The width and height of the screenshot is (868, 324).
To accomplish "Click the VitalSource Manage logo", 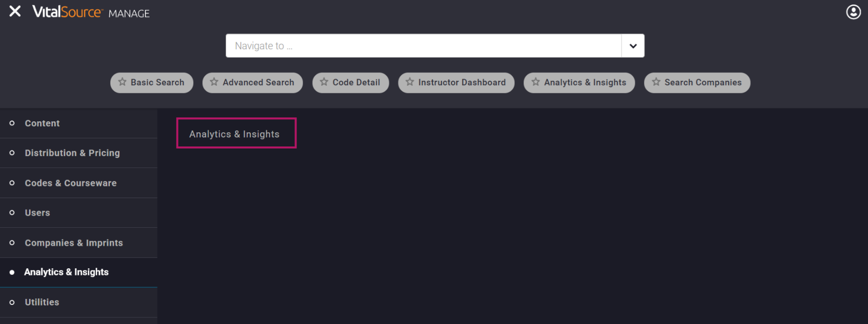I will 91,12.
